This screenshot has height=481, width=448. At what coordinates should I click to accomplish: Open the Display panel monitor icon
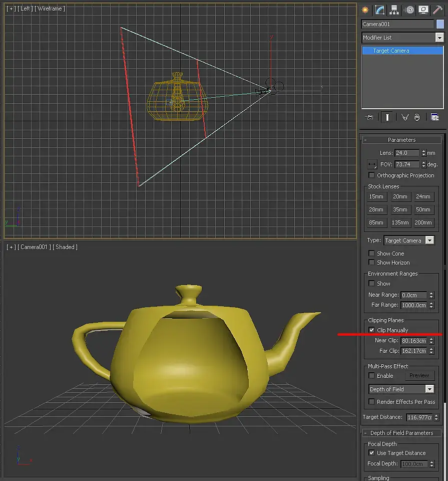click(x=423, y=10)
